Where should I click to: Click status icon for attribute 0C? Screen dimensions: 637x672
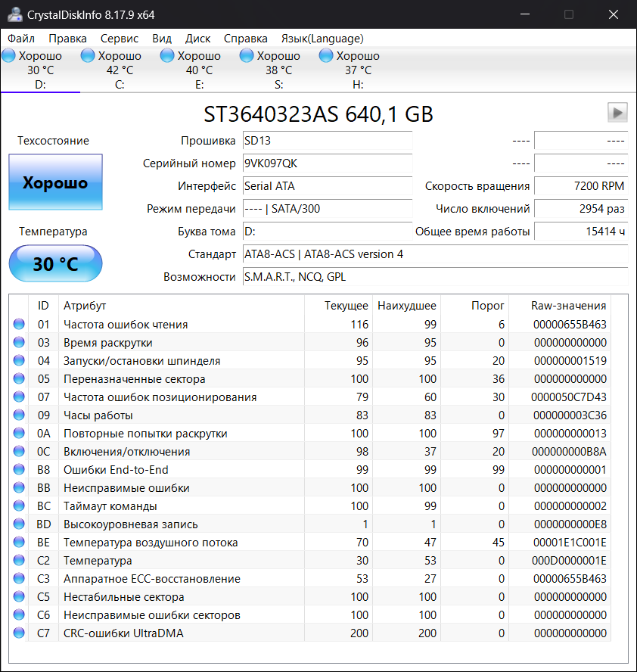(x=19, y=451)
